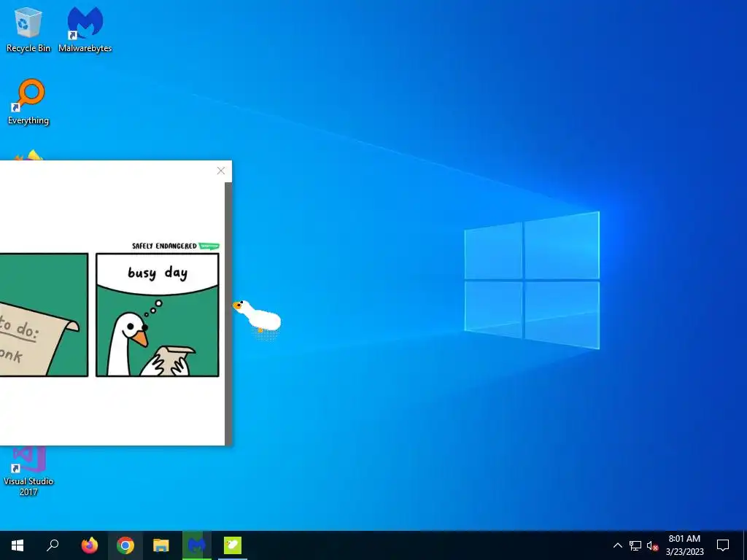Click Show Desktop sliver at taskbar end

[x=745, y=545]
